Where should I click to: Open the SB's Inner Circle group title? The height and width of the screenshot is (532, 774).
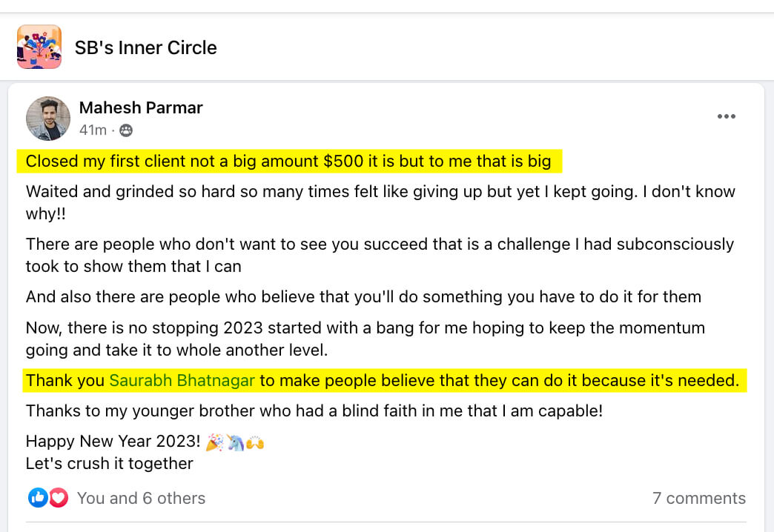(x=145, y=48)
